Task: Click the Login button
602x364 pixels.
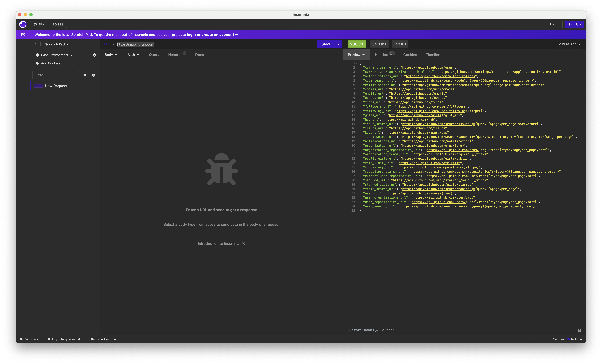Action: click(554, 24)
